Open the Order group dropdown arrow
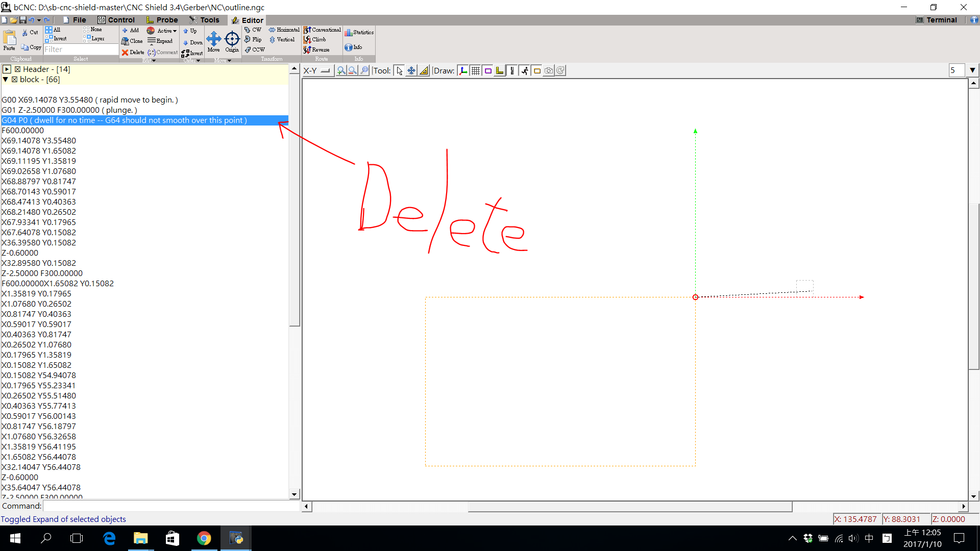 (199, 60)
